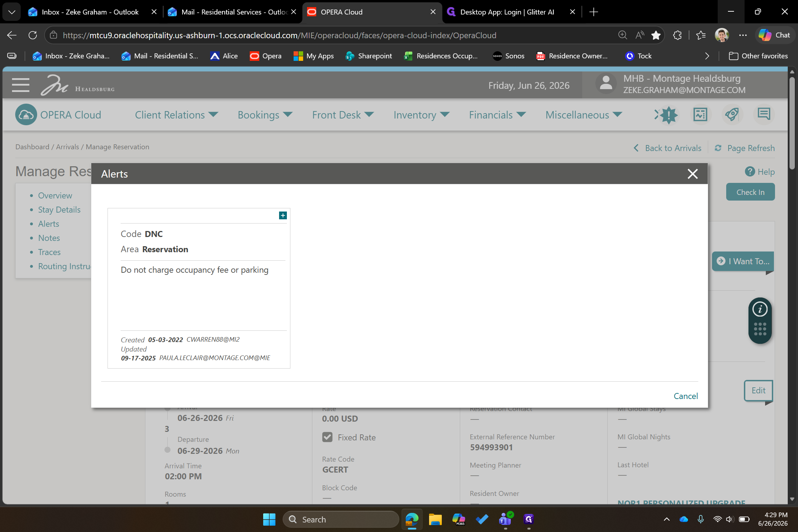798x532 pixels.
Task: Click Cancel in the Alerts dialog
Action: point(686,396)
